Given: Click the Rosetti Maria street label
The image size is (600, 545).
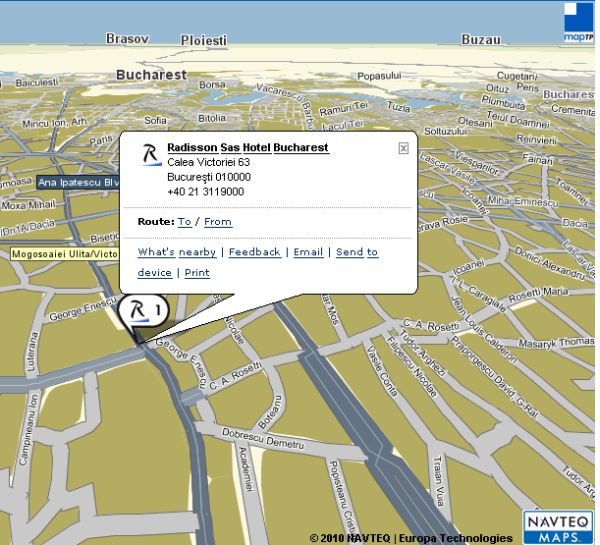Looking at the screenshot, I should click(538, 294).
